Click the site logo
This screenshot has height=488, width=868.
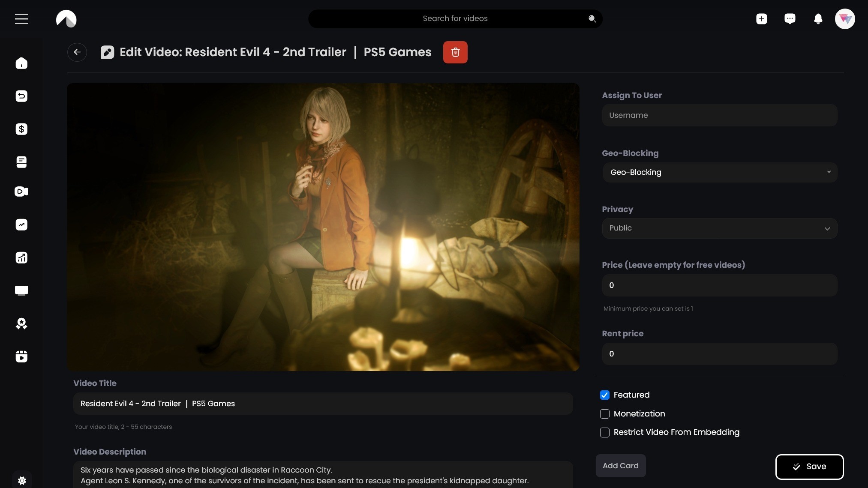coord(66,19)
